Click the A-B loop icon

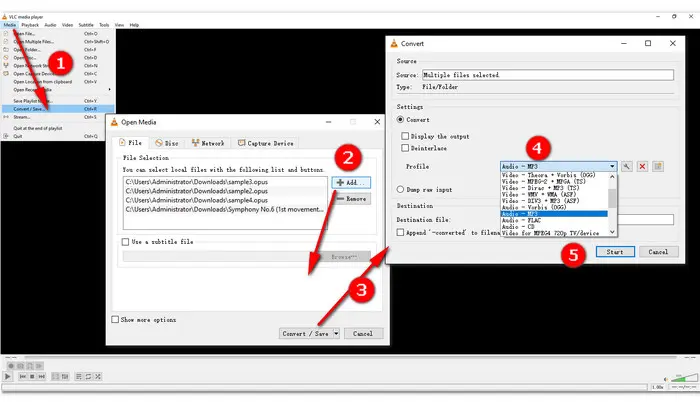(30, 366)
